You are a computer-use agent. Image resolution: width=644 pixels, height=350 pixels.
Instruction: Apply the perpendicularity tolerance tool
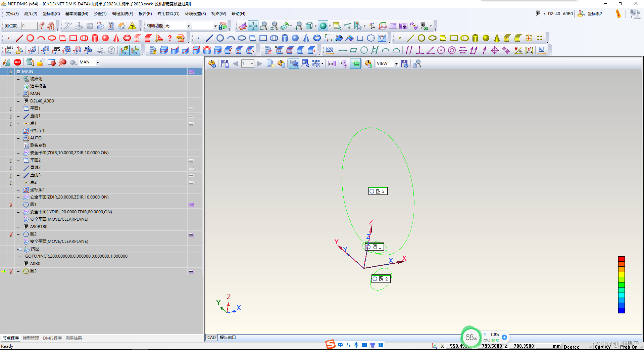(419, 50)
